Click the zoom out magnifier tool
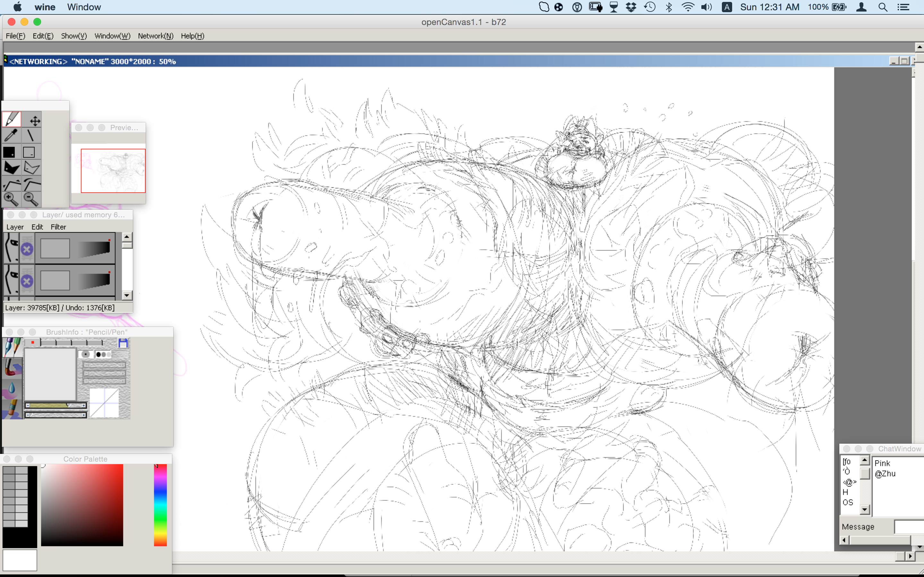Image resolution: width=924 pixels, height=577 pixels. click(30, 199)
